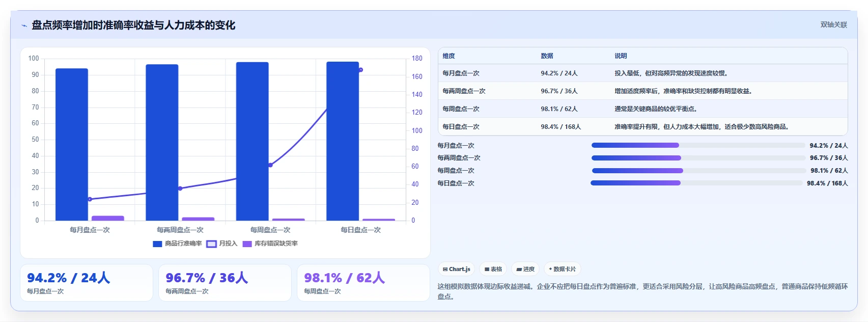Click the blue accuracy bar for 每两周盘点一次
This screenshot has height=322, width=868.
pos(162,143)
